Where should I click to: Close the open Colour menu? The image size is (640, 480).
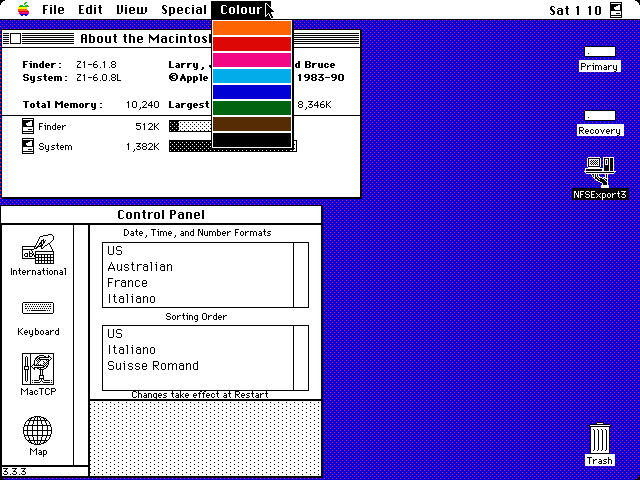pyautogui.click(x=241, y=9)
